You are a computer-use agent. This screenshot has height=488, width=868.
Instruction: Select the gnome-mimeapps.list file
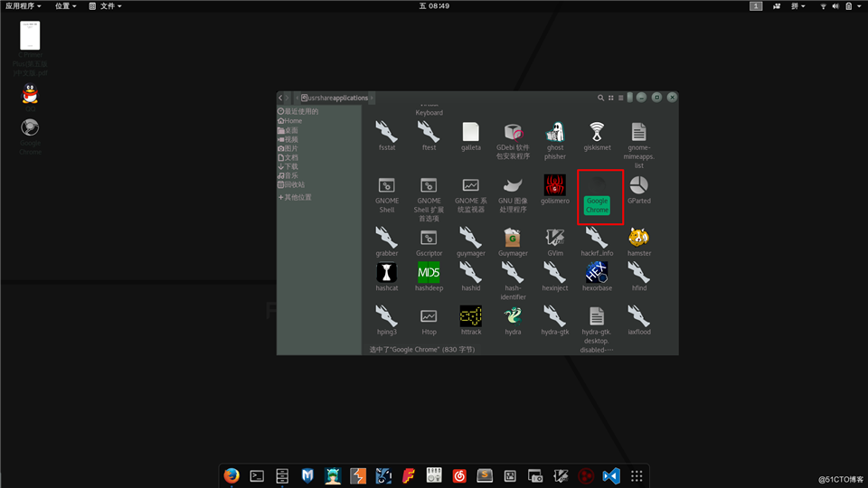click(x=639, y=132)
